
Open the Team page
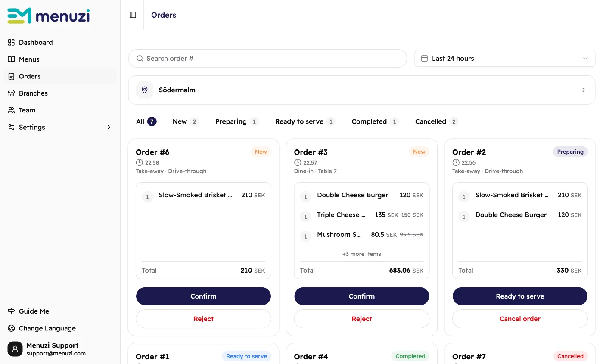pos(60,110)
